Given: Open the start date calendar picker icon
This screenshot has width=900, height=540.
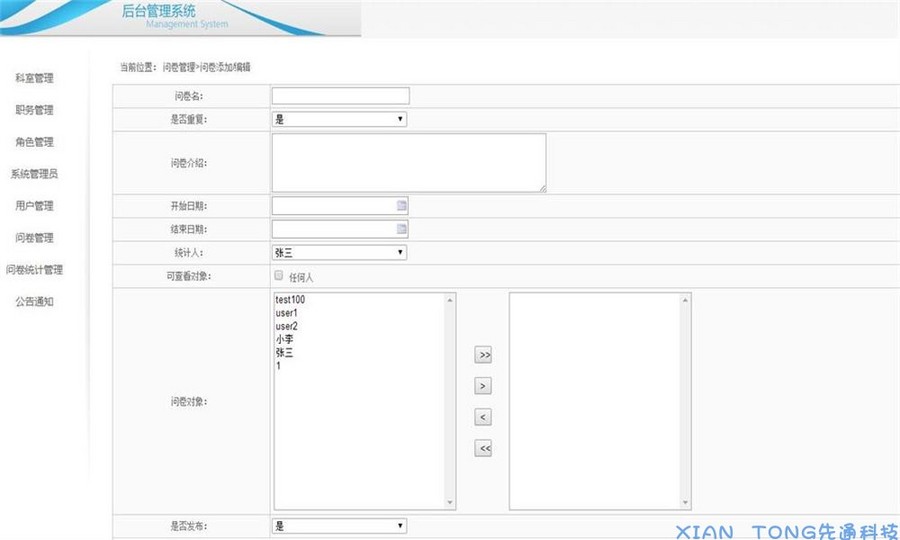Looking at the screenshot, I should (x=402, y=205).
